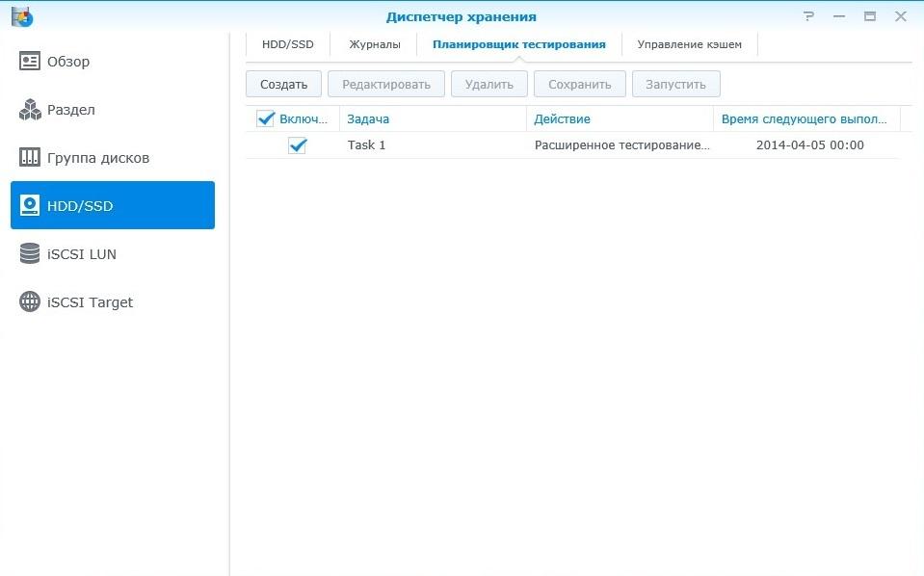Image resolution: width=924 pixels, height=576 pixels.
Task: Click the Overview (Обзор) sidebar icon
Action: click(x=30, y=62)
